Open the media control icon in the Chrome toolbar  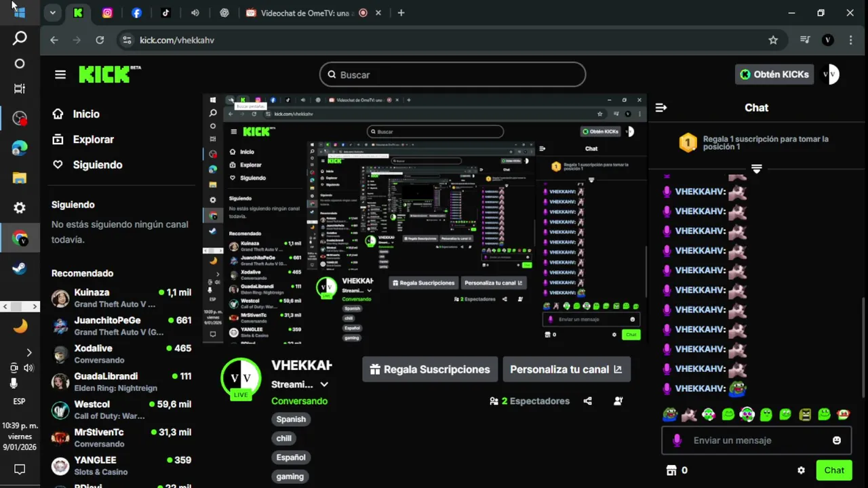point(805,40)
